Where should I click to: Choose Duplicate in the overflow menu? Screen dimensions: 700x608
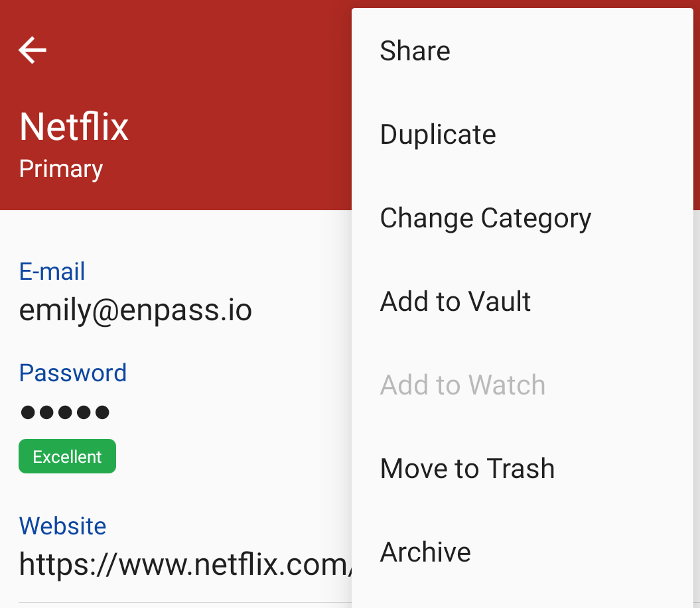522,135
